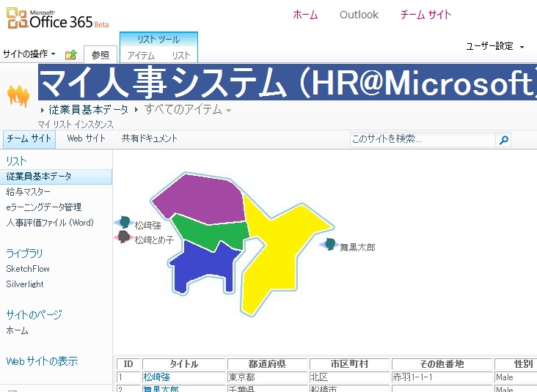537x392 pixels.
Task: Switch to the リスト ribbon tab
Action: coord(180,56)
